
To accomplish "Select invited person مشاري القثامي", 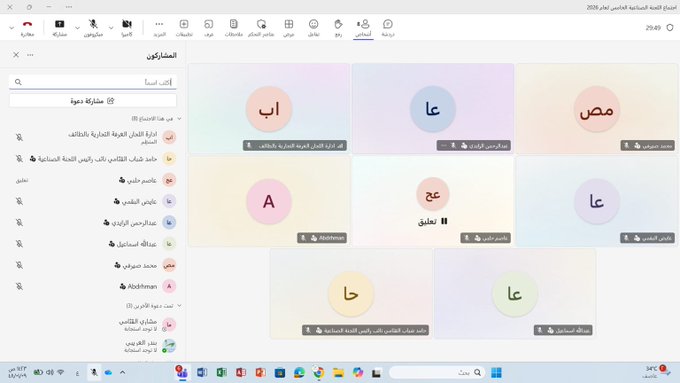I will (x=93, y=325).
